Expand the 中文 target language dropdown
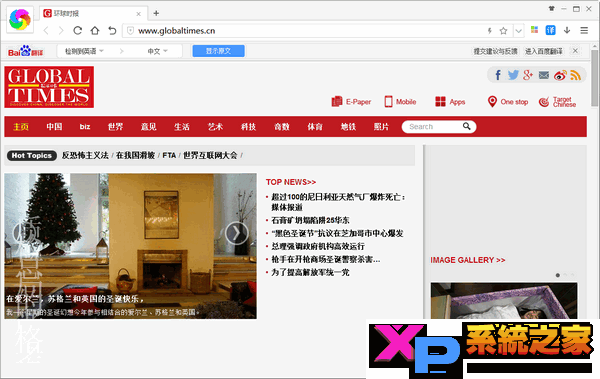Screen dimensions: 600x379 pyautogui.click(x=157, y=51)
